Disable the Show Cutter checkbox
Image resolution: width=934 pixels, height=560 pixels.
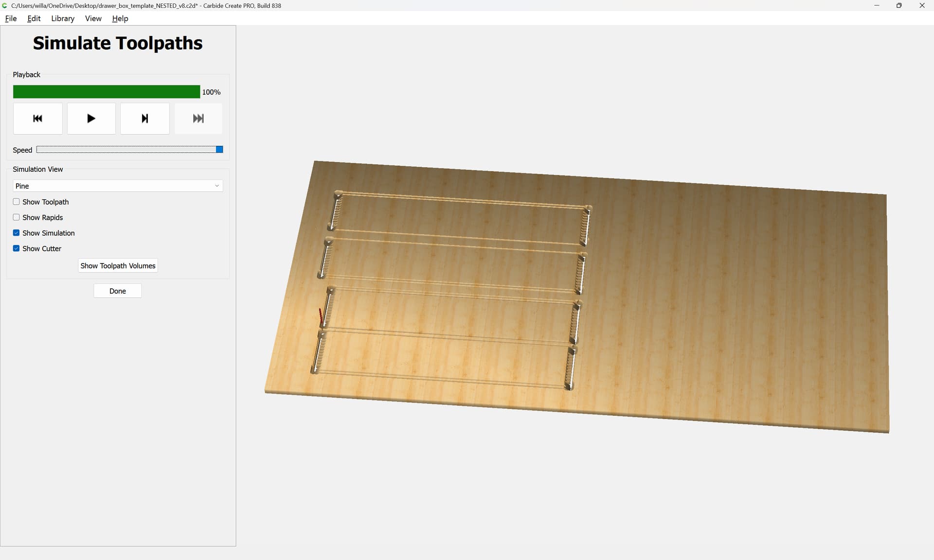(x=17, y=248)
